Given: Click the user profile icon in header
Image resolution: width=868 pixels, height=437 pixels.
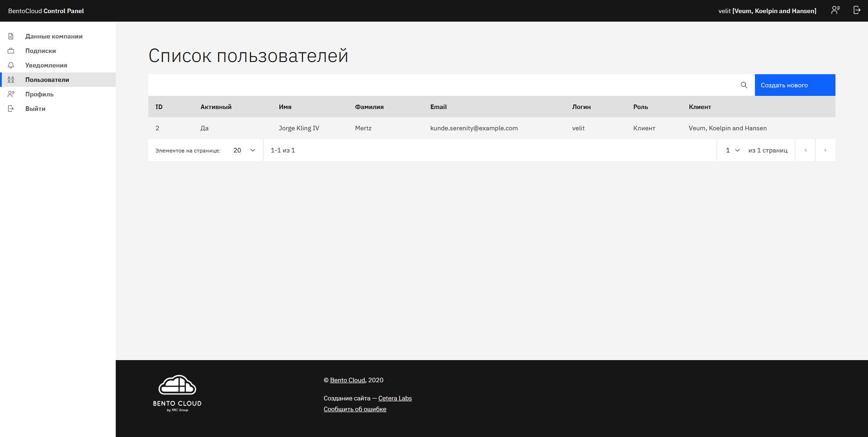Looking at the screenshot, I should [x=835, y=10].
